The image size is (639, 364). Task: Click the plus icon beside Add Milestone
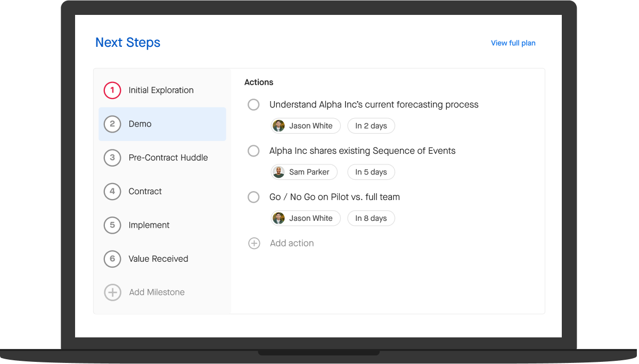(112, 292)
